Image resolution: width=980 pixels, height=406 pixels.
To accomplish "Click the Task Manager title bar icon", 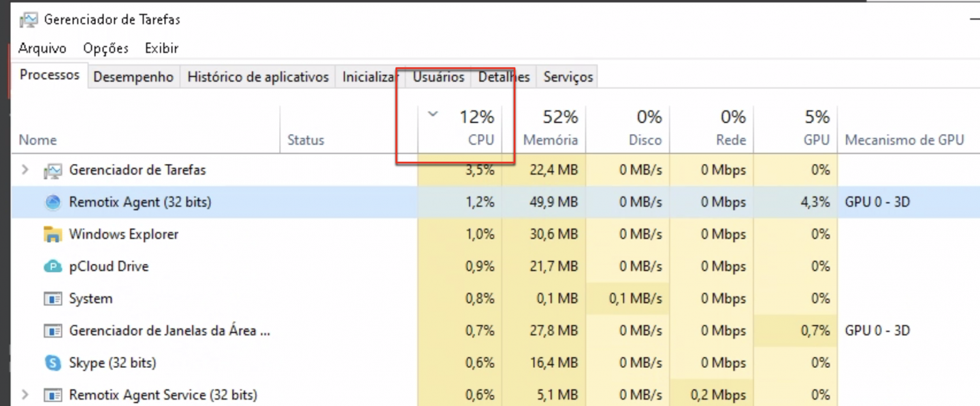I will pos(29,20).
